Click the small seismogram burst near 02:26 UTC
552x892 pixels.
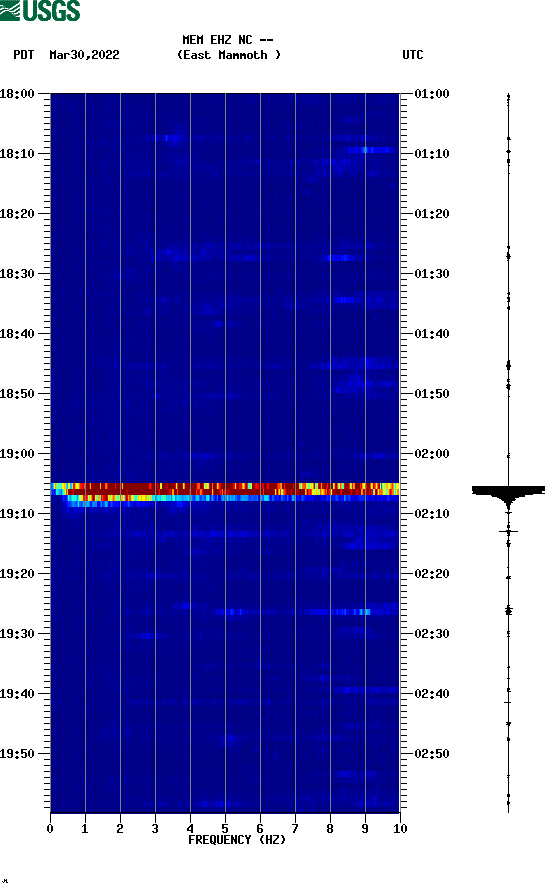point(509,611)
